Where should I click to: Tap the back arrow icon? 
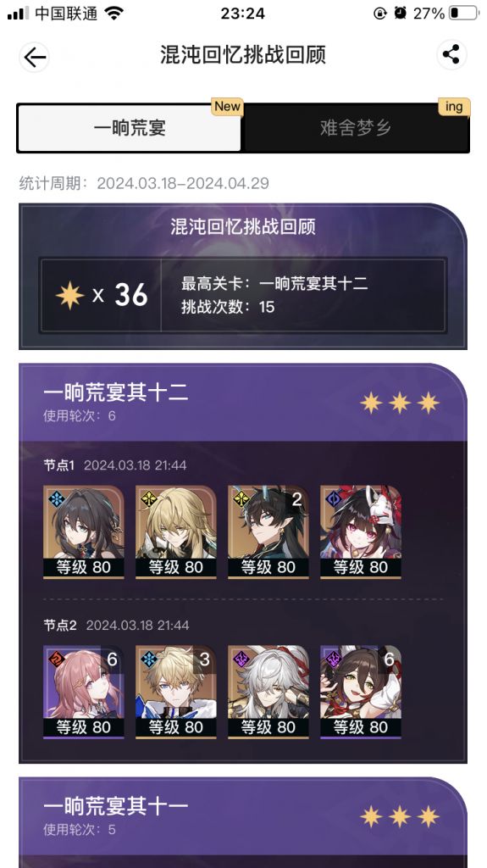(x=35, y=57)
